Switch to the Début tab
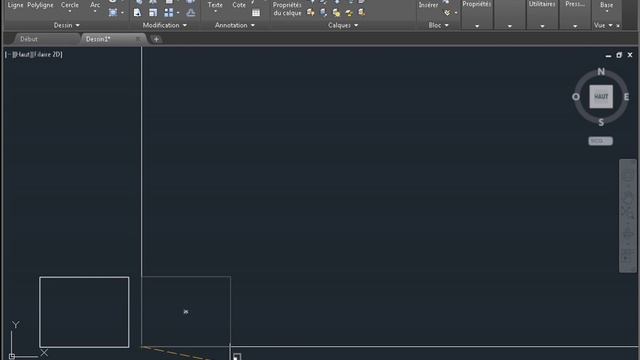 (29, 39)
